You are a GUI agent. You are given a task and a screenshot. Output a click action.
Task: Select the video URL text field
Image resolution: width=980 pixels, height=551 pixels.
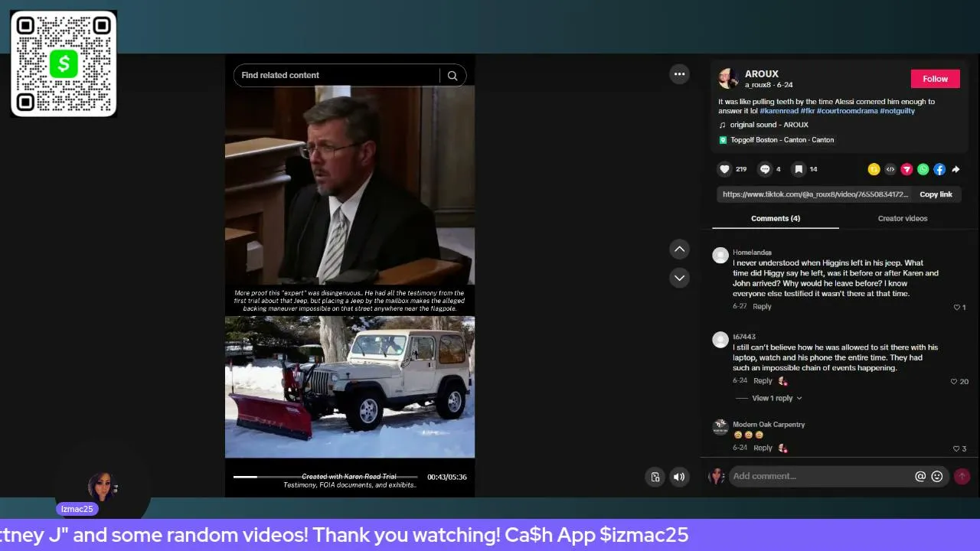click(815, 194)
